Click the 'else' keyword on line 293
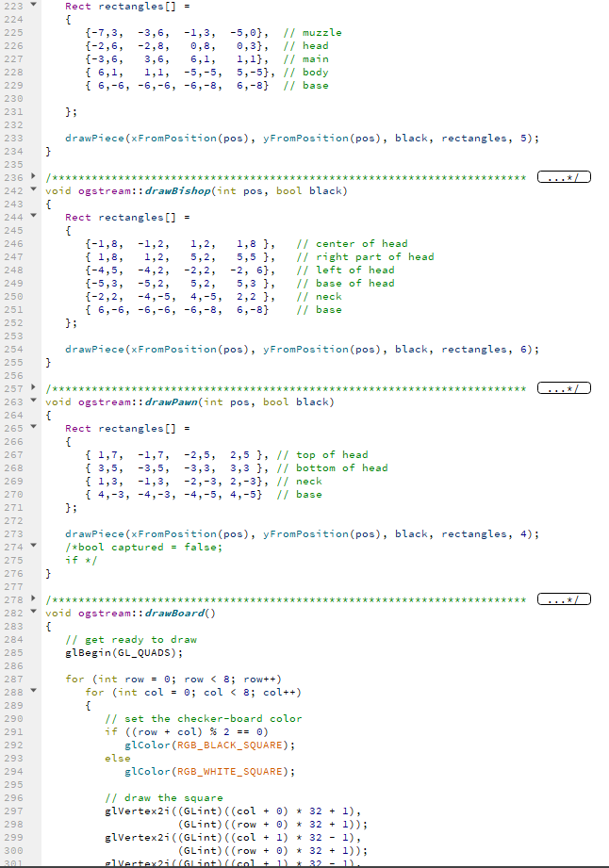 tap(118, 759)
